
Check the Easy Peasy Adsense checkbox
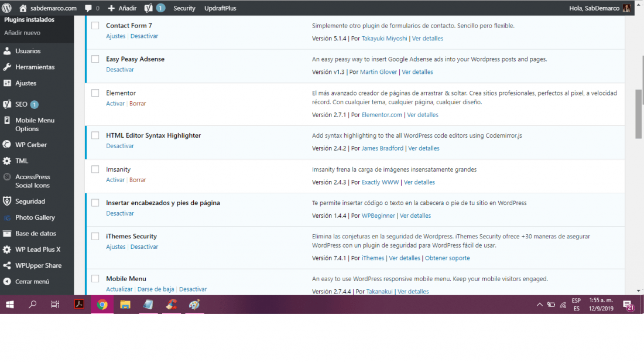click(95, 59)
